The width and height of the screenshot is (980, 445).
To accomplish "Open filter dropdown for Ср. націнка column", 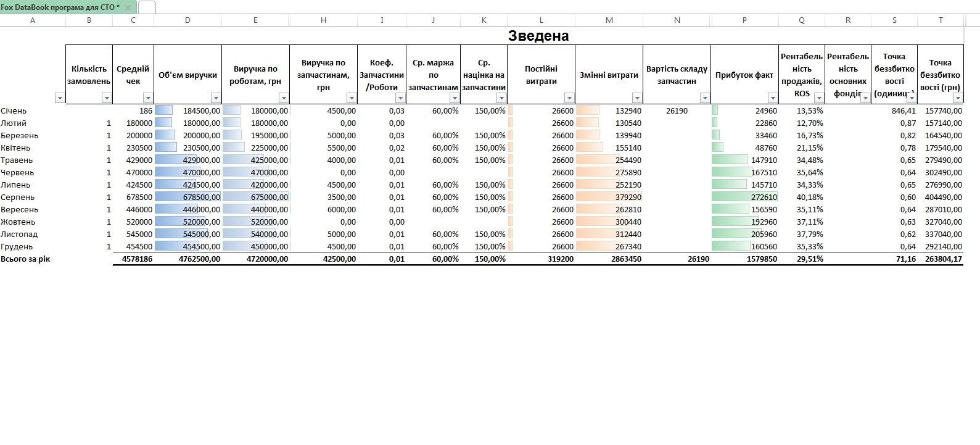I will point(501,98).
